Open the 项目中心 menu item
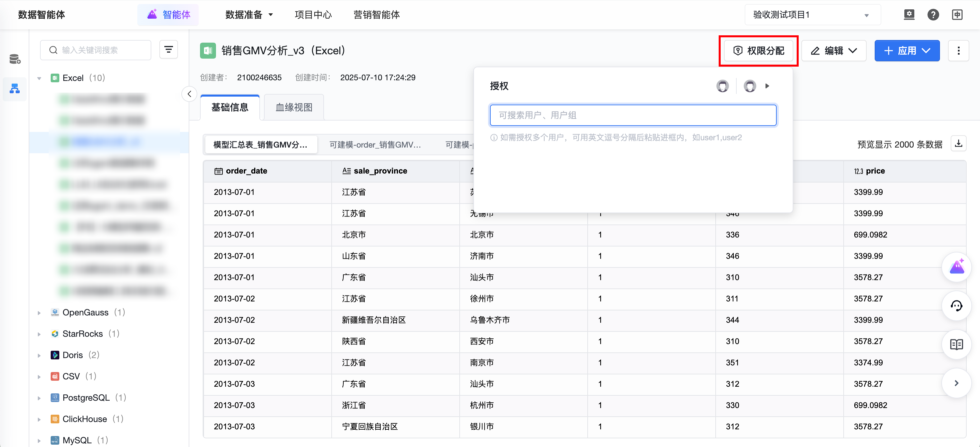980x447 pixels. coord(313,15)
